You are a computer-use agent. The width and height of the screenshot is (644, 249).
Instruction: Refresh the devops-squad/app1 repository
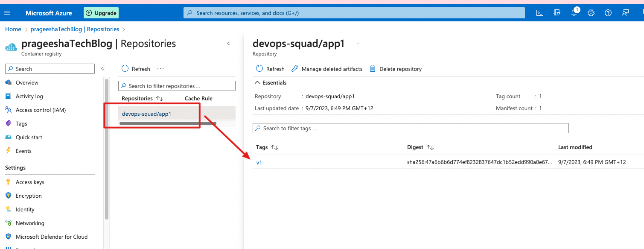(x=270, y=68)
